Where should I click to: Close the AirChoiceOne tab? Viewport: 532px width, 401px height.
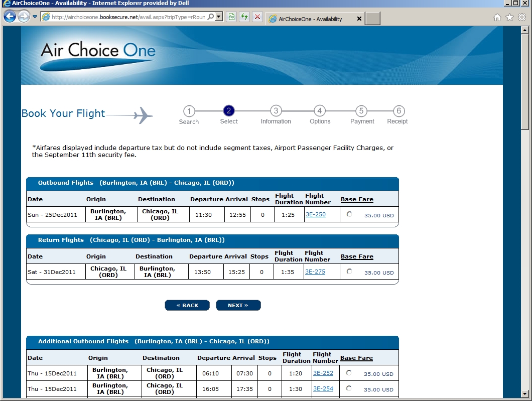[359, 19]
